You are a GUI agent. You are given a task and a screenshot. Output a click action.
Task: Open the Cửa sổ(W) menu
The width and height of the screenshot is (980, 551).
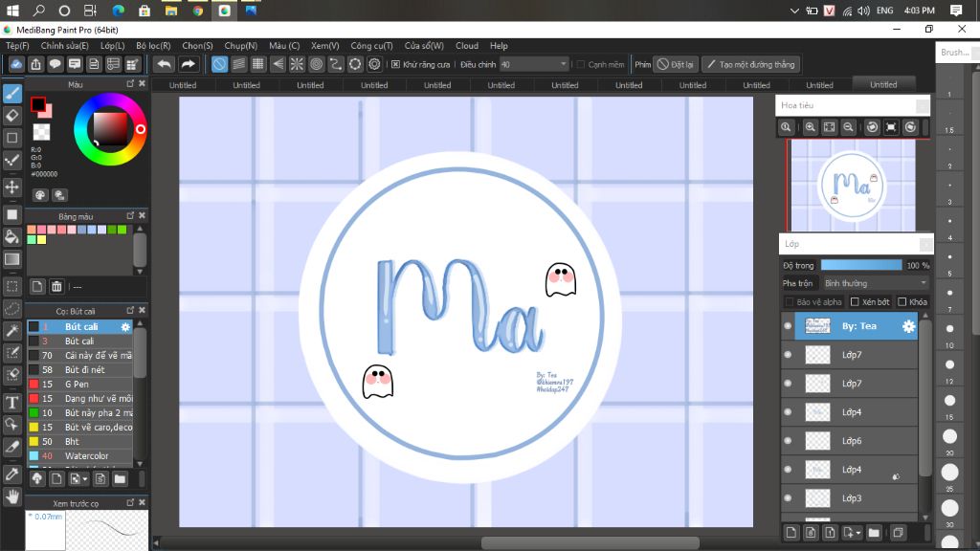[x=424, y=46]
